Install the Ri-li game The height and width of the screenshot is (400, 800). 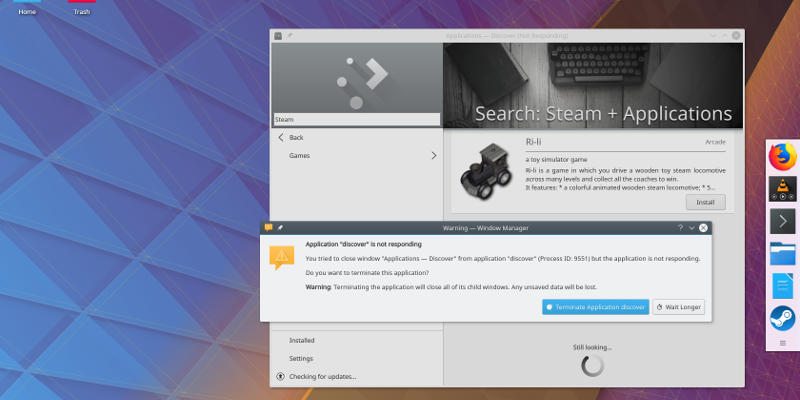(x=706, y=202)
